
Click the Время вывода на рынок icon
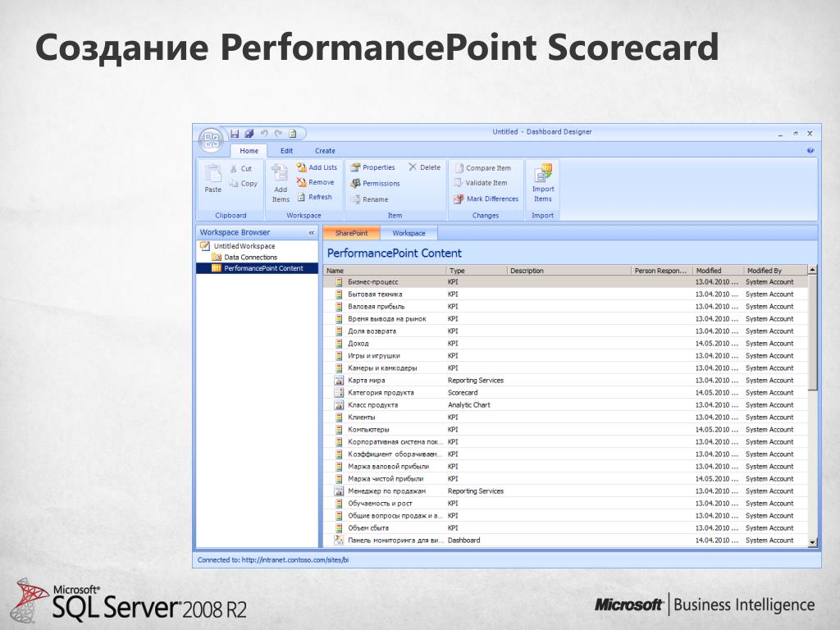coord(339,319)
